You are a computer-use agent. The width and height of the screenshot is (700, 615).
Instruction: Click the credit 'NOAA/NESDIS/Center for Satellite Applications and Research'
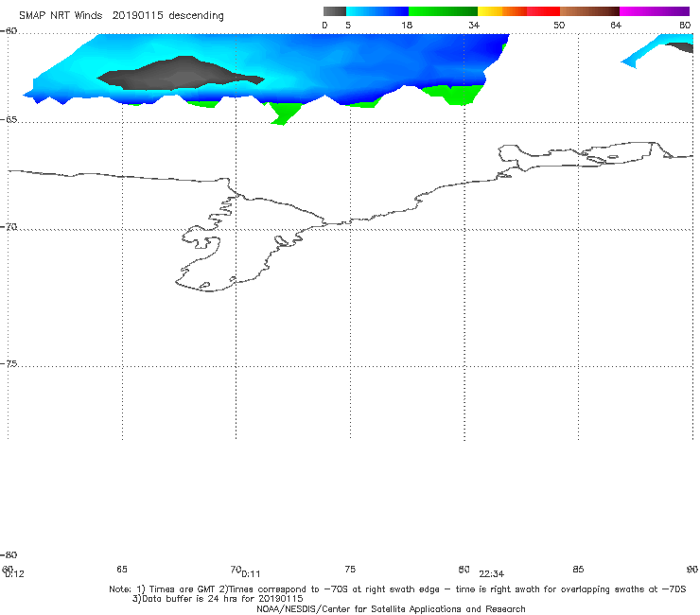click(391, 608)
